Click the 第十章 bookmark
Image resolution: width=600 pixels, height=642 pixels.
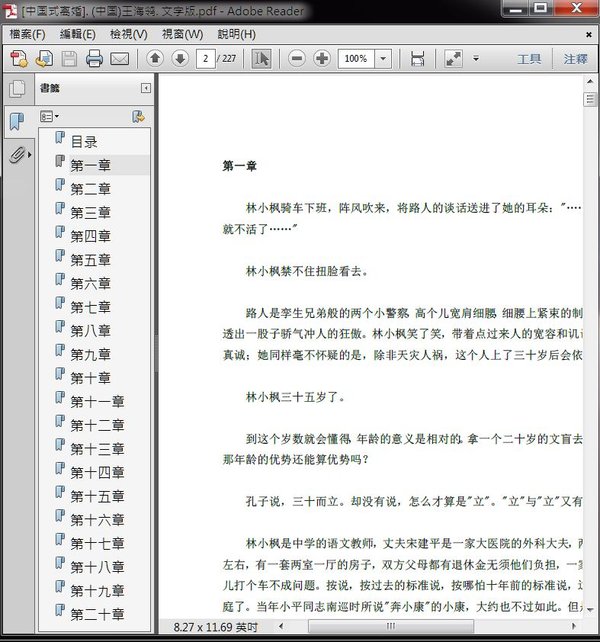click(91, 378)
